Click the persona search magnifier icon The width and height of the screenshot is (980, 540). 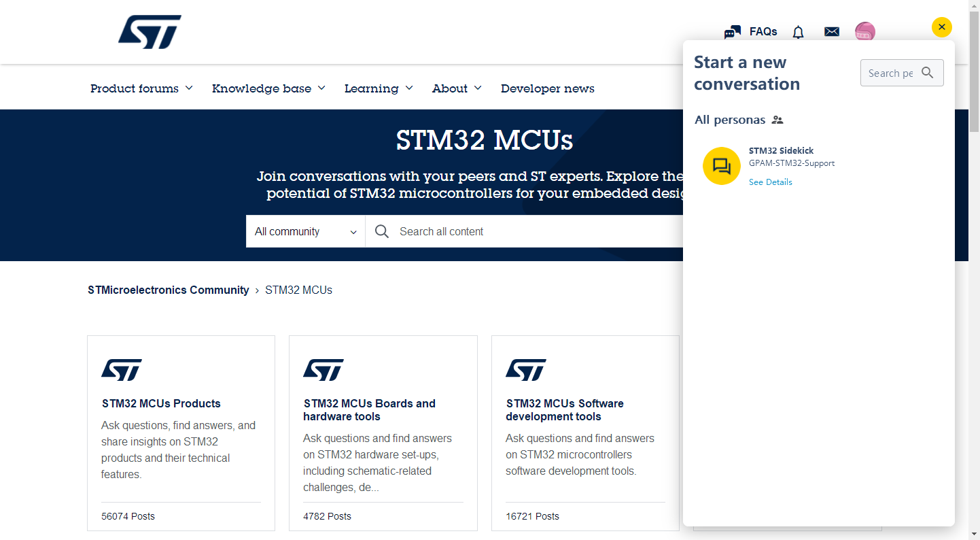pyautogui.click(x=928, y=73)
